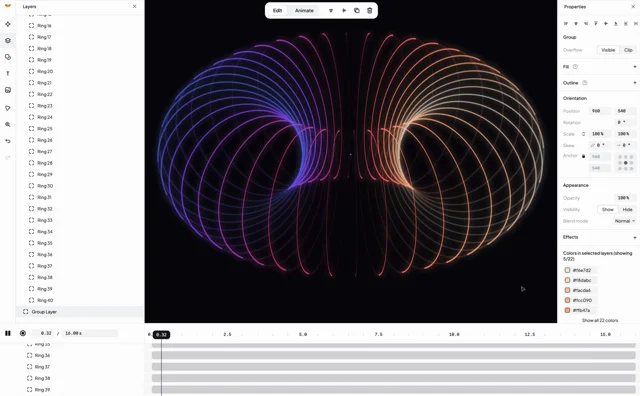Select Ring 27 layer in Layers list
Screen dimensions: 640x396
point(80,151)
